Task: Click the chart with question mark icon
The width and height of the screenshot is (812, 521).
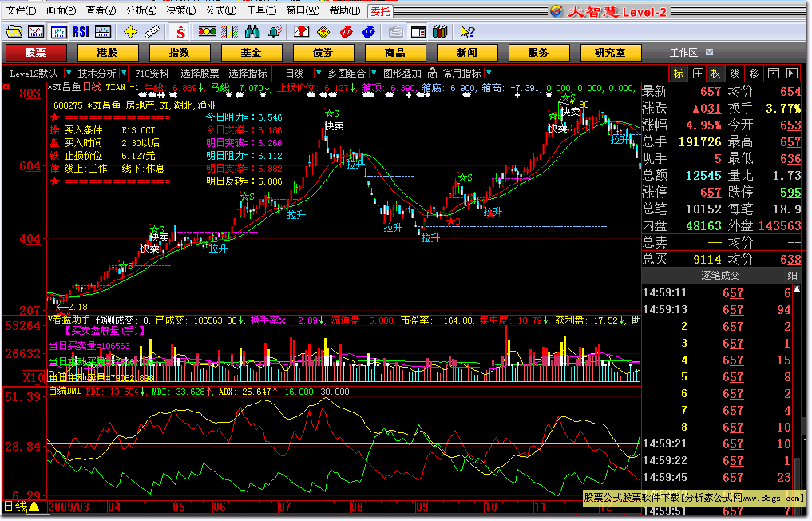Action: (x=301, y=32)
